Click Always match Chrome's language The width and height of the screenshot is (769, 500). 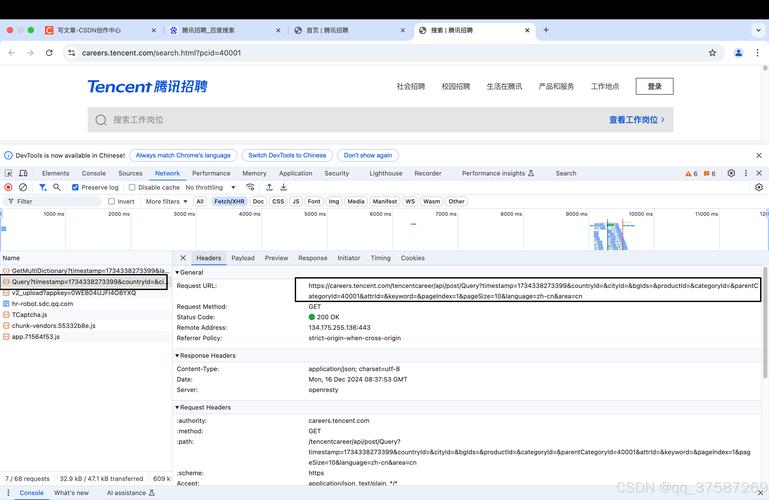pos(183,155)
